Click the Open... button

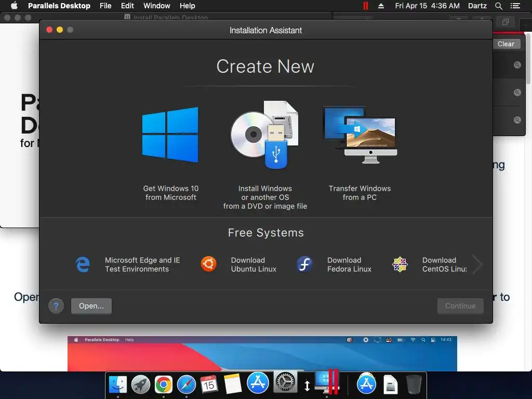coord(91,306)
